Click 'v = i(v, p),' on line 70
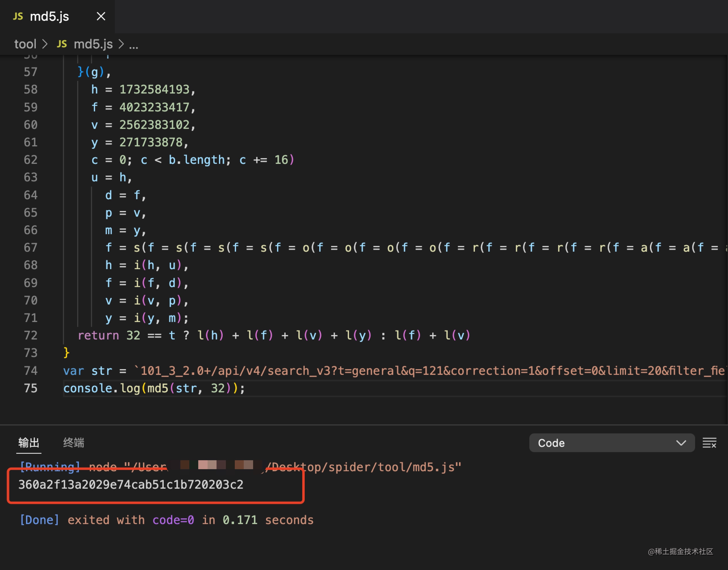This screenshot has height=570, width=728. pos(147,300)
